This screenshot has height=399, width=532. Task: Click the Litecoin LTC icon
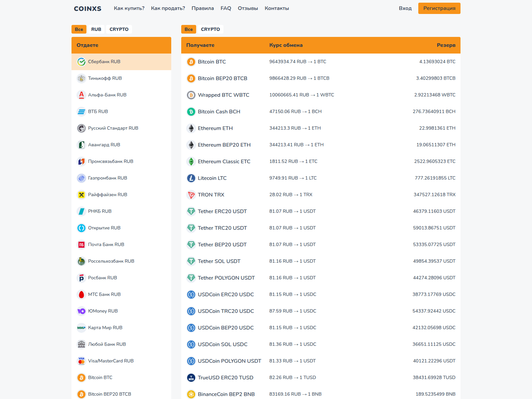click(191, 178)
